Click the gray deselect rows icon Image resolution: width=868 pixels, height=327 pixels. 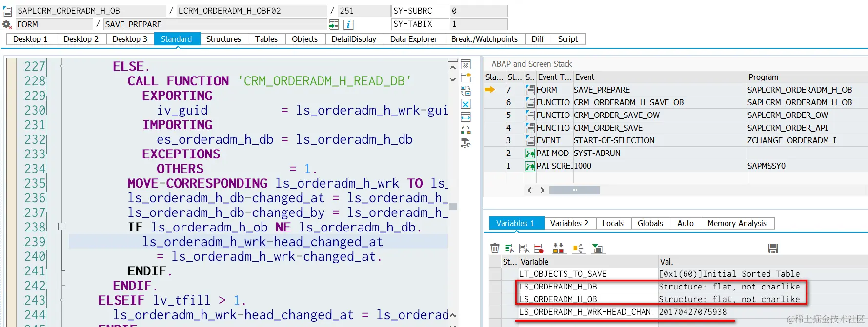tap(524, 249)
